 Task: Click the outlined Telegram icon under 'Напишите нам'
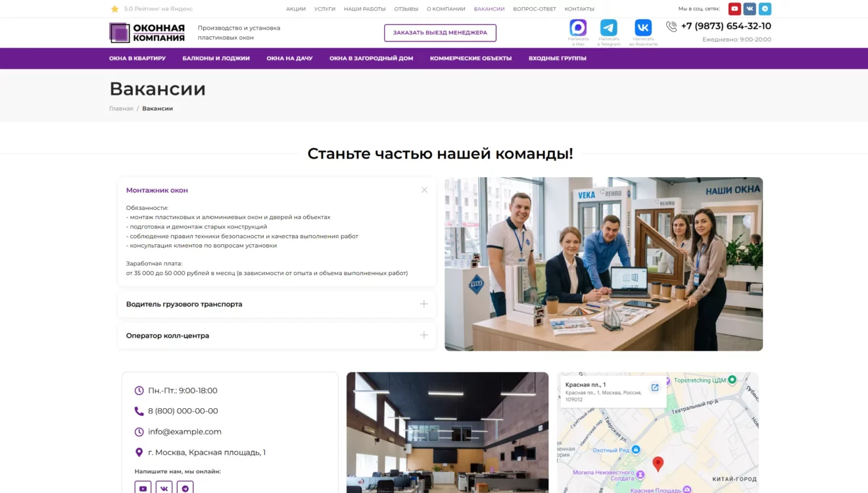pyautogui.click(x=185, y=488)
